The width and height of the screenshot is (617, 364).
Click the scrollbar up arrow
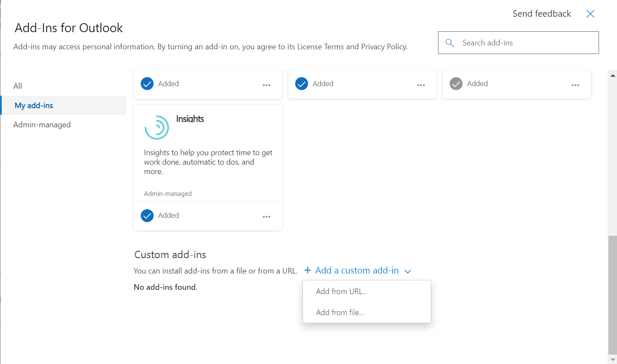(613, 75)
